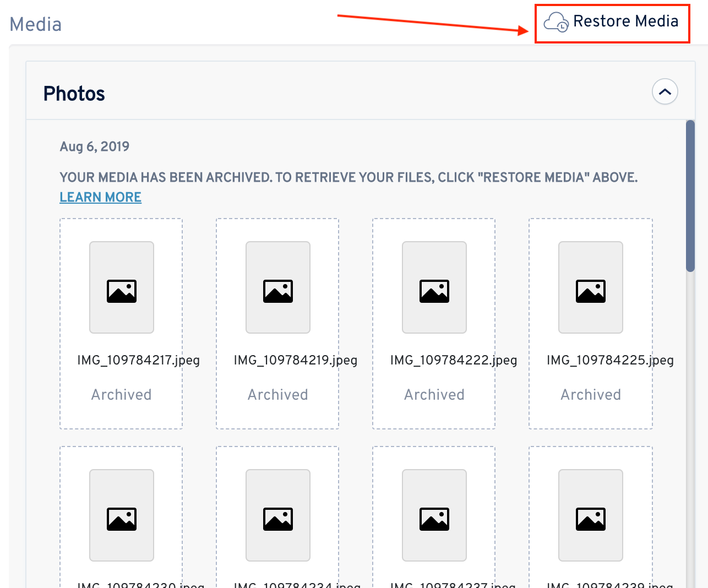This screenshot has height=588, width=708.
Task: Select file name IMG_109784219.jpeg
Action: click(x=296, y=360)
